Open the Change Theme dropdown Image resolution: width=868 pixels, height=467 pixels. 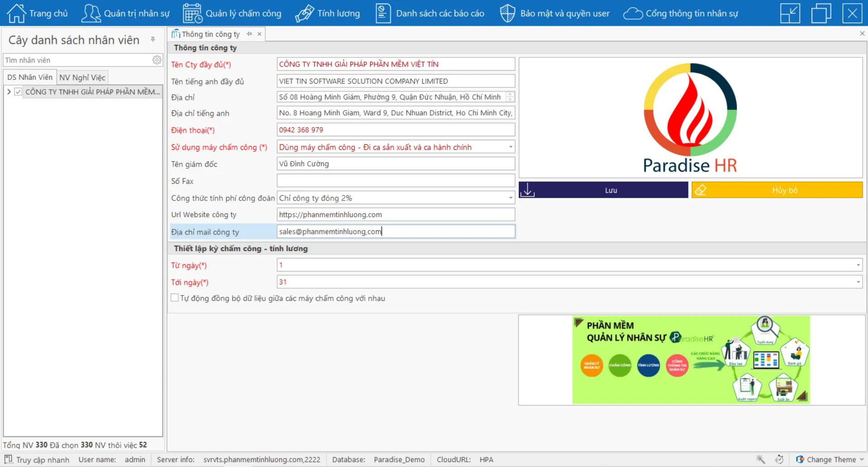[x=830, y=459]
